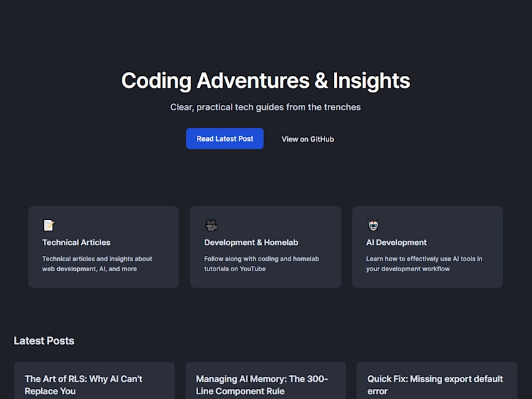Click the memo icon above Technical Articles

[49, 225]
